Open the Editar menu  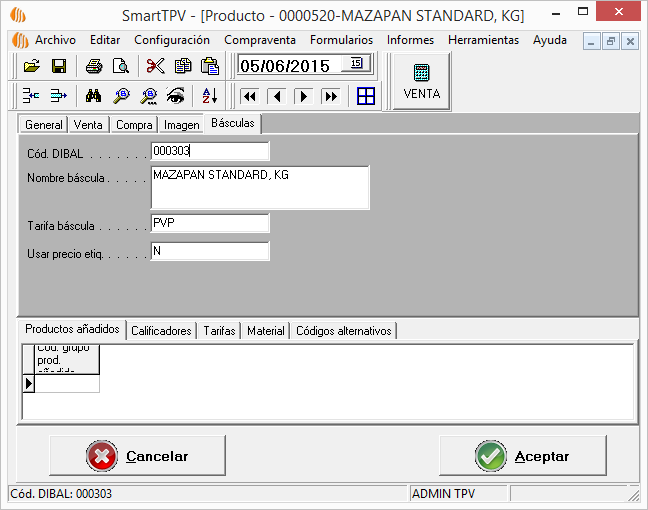coord(105,40)
